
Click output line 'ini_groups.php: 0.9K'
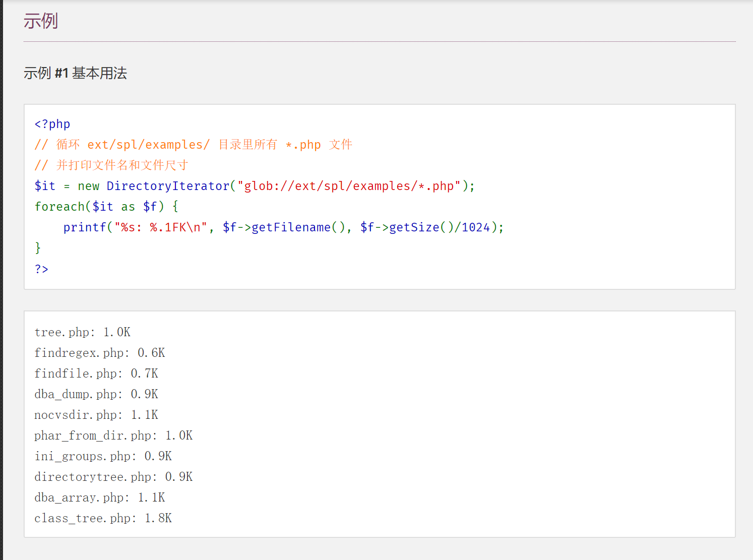click(x=103, y=456)
